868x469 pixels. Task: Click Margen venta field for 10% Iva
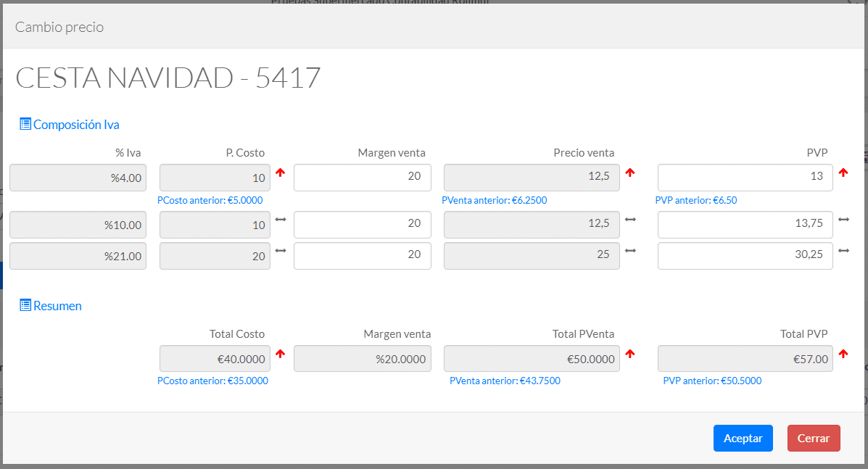[362, 225]
